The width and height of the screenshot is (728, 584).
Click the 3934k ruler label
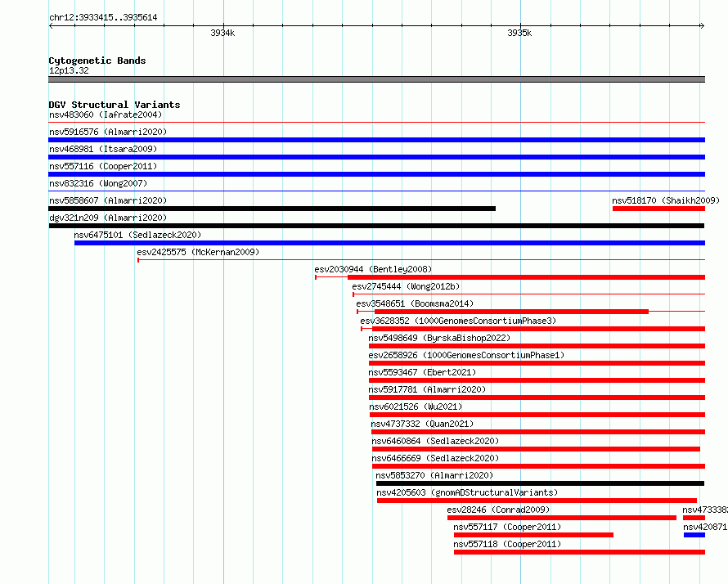point(222,33)
